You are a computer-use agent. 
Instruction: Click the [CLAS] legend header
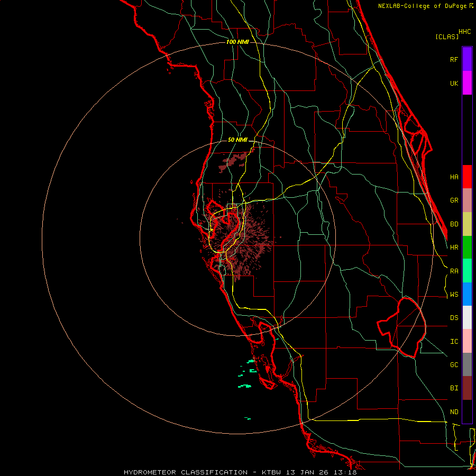click(x=447, y=37)
